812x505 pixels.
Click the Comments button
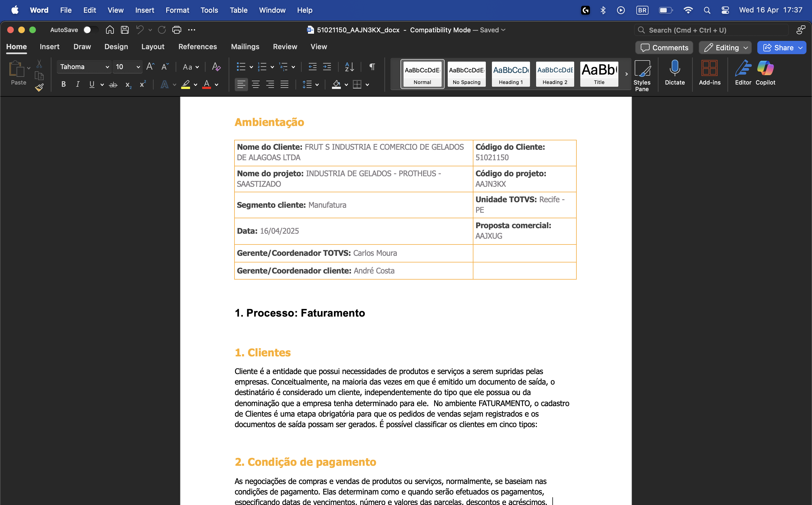[664, 48]
